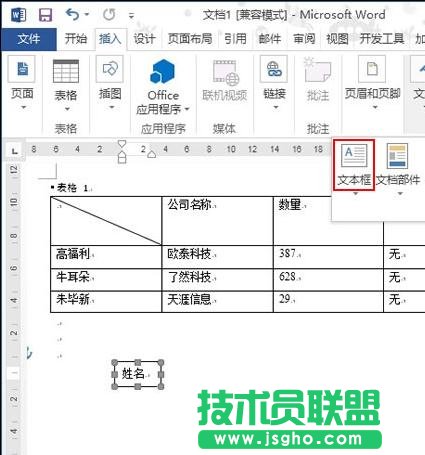Click the 页面 (Pages) icon

(x=22, y=69)
